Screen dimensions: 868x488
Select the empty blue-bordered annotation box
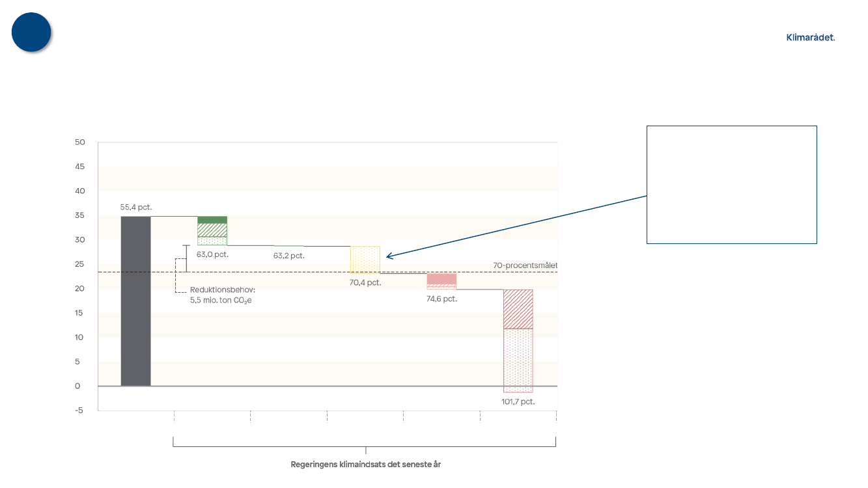(731, 185)
